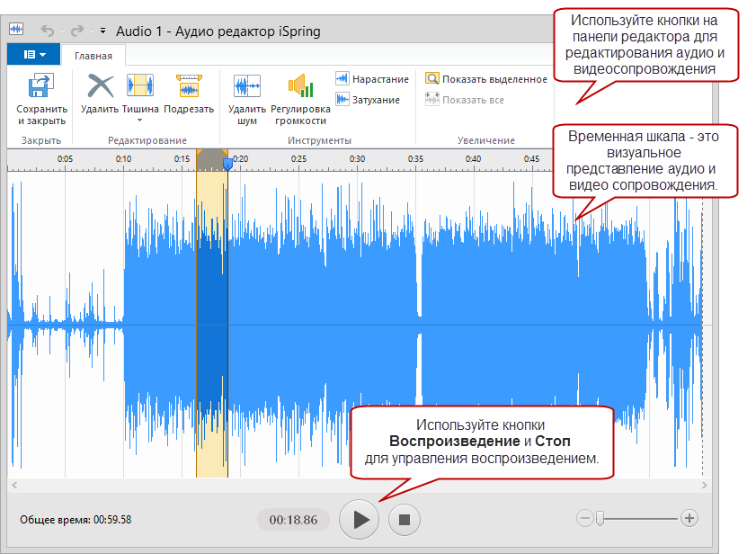
Task: Click the Delete (Удалить) X icon
Action: click(100, 86)
